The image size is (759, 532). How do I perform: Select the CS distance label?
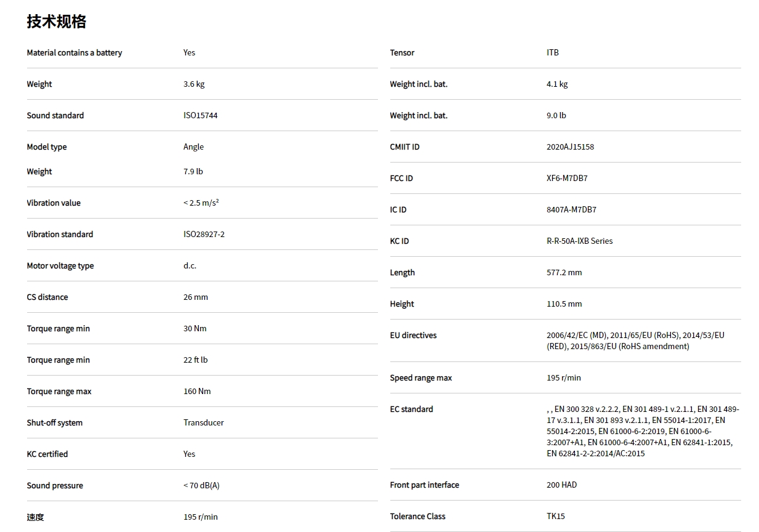pos(47,297)
